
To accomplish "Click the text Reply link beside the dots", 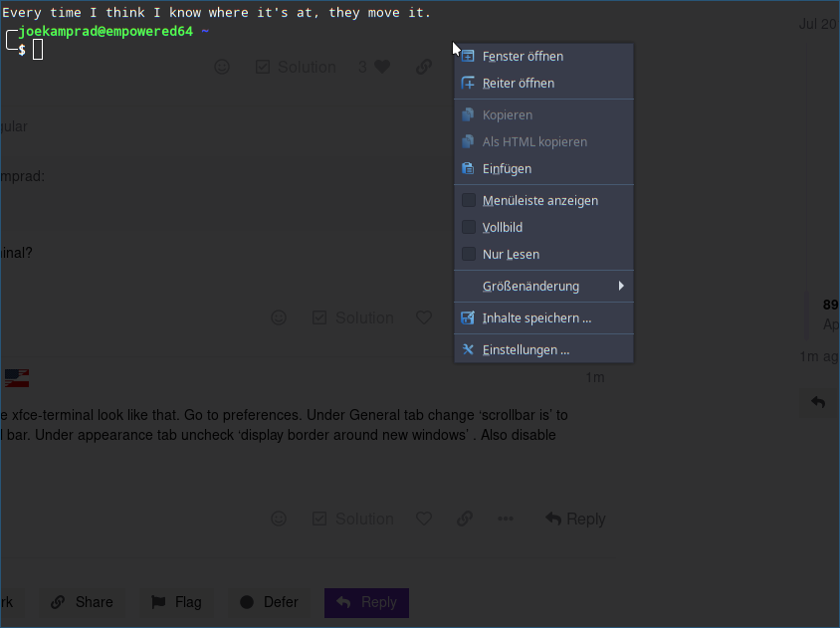I will point(584,519).
